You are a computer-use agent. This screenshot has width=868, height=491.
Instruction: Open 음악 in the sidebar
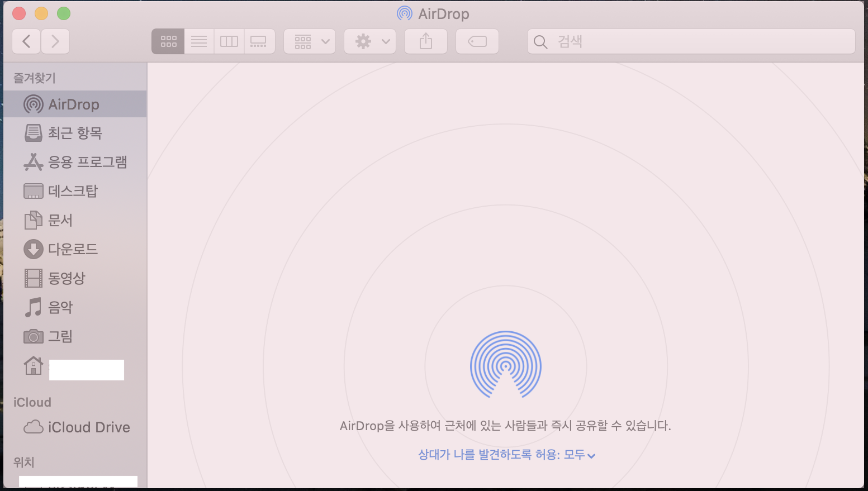(x=75, y=307)
